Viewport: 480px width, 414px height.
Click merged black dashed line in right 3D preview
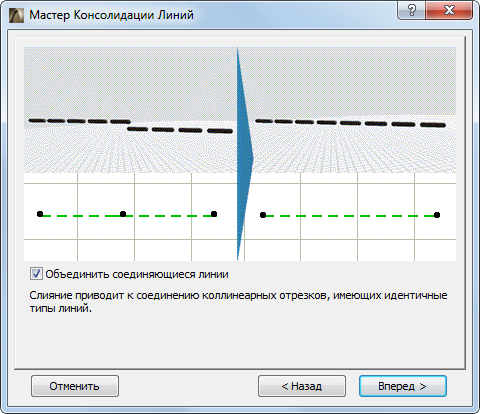350,123
